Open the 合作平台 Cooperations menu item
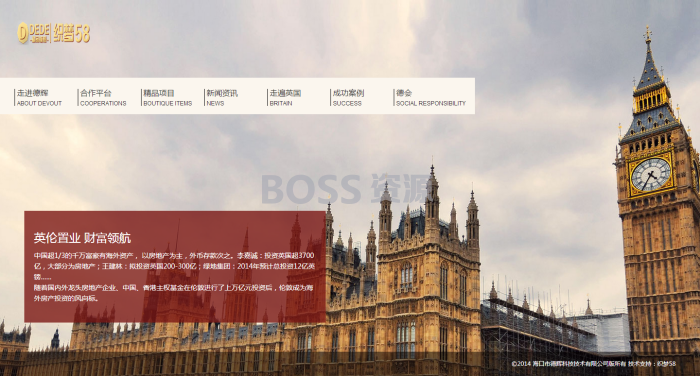The image size is (700, 376). pos(103,97)
